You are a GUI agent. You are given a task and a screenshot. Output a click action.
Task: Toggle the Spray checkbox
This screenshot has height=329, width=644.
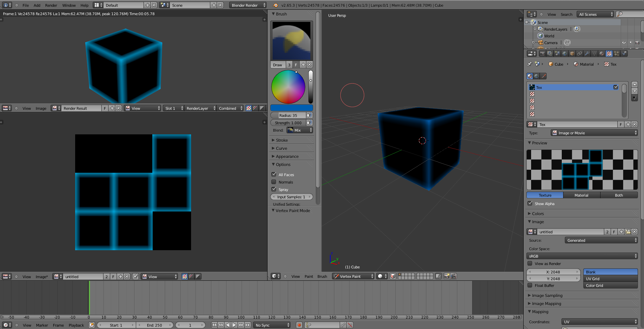click(x=274, y=189)
